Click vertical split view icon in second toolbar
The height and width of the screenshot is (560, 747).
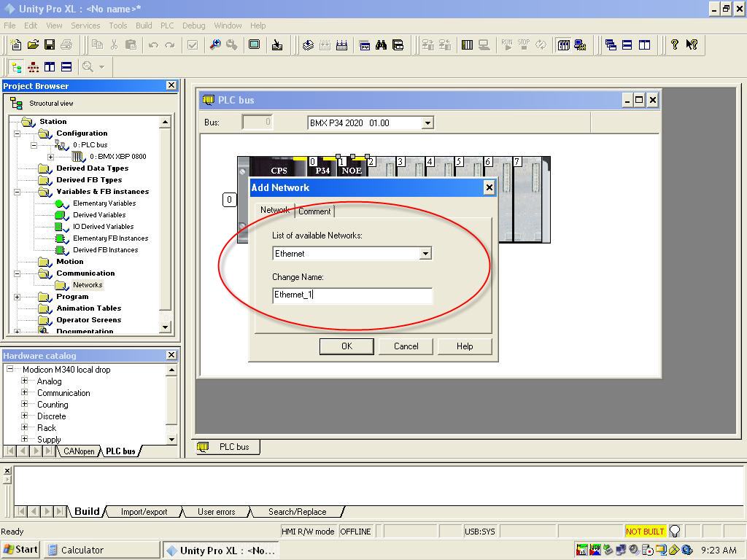coord(50,67)
